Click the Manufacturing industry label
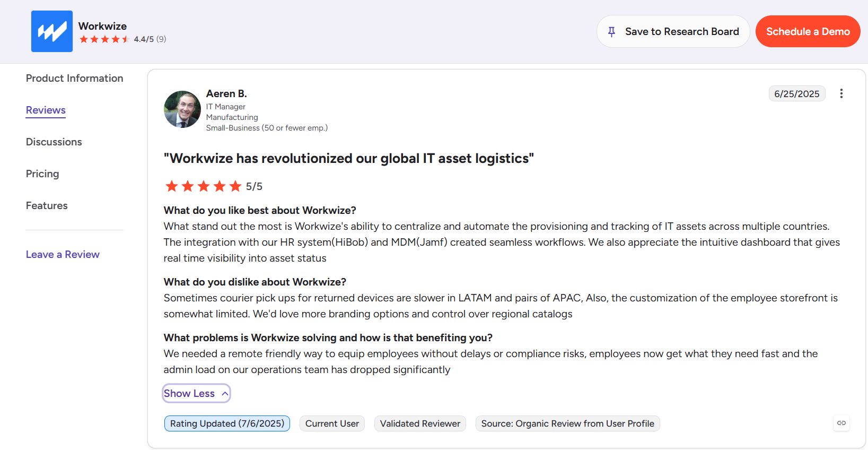This screenshot has width=868, height=450. [232, 117]
